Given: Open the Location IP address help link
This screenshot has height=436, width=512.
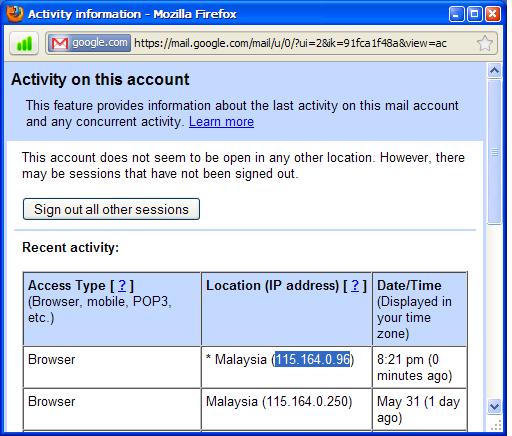Looking at the screenshot, I should point(355,286).
